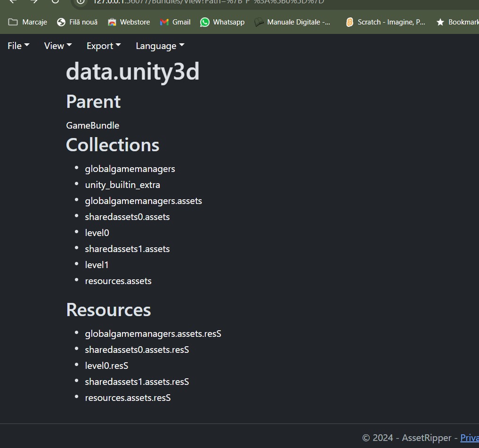Open the Whatsapp bookmark

pyautogui.click(x=222, y=22)
